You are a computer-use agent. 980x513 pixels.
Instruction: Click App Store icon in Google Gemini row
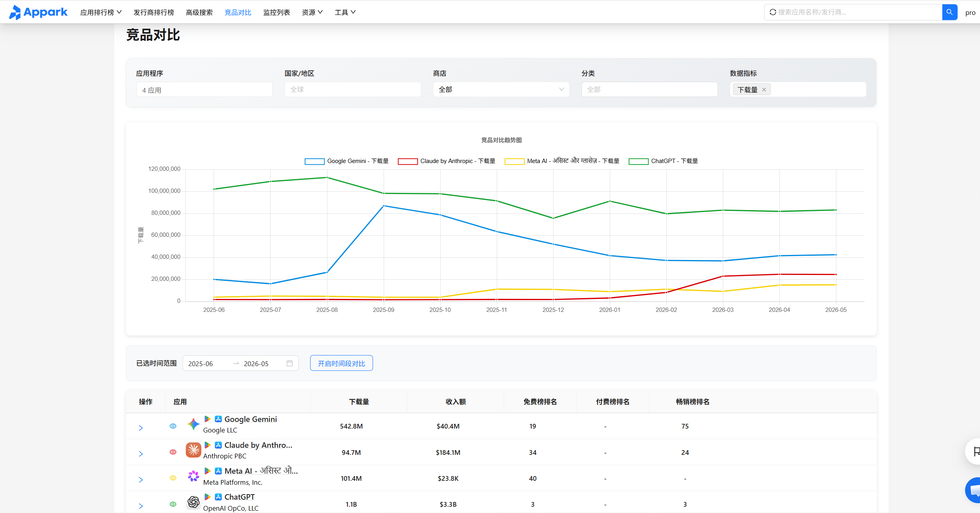click(x=218, y=419)
